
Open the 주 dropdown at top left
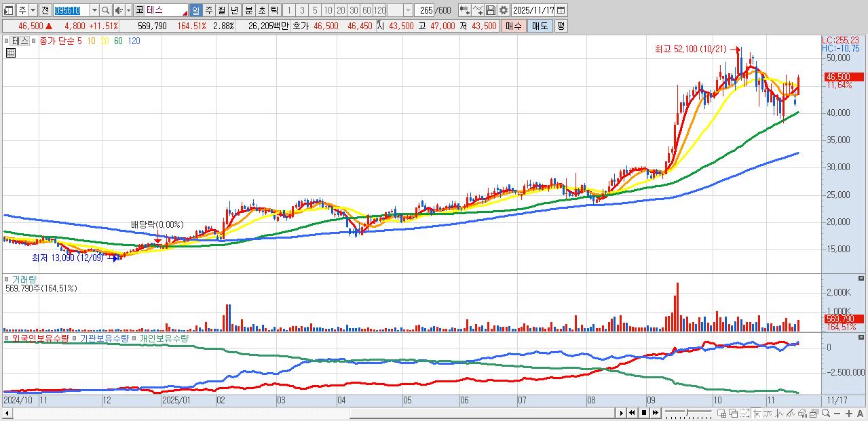click(33, 10)
